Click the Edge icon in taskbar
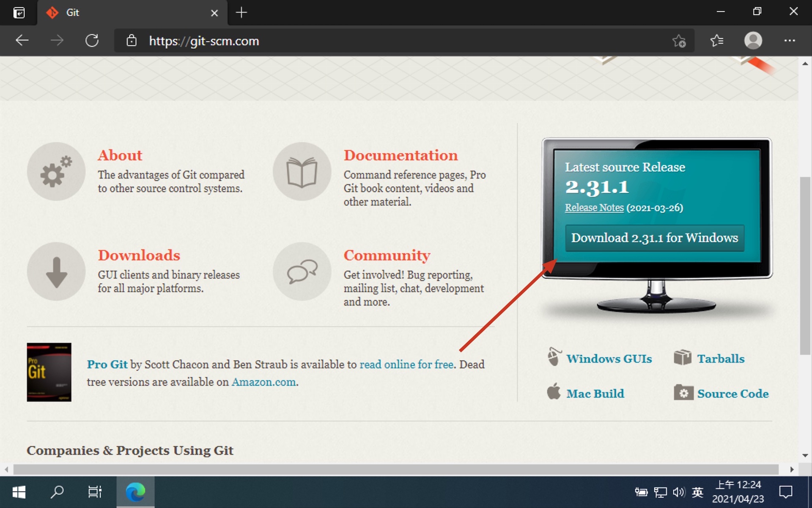Image resolution: width=812 pixels, height=508 pixels. tap(135, 492)
